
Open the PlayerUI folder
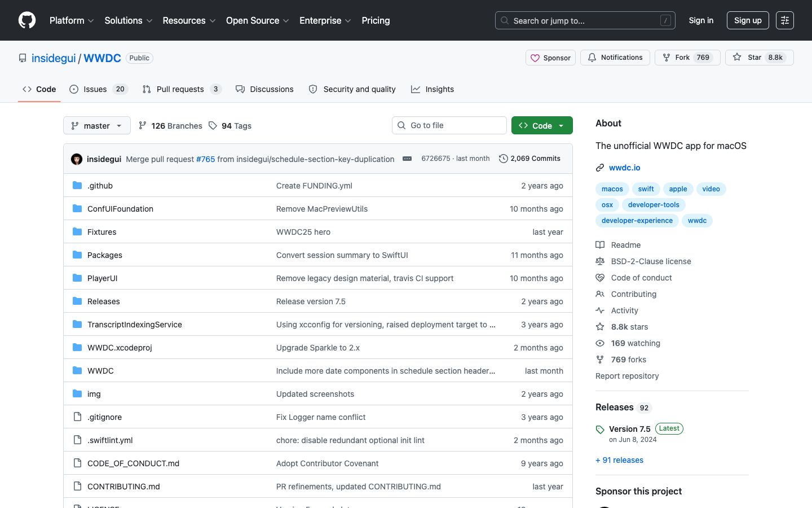point(102,278)
